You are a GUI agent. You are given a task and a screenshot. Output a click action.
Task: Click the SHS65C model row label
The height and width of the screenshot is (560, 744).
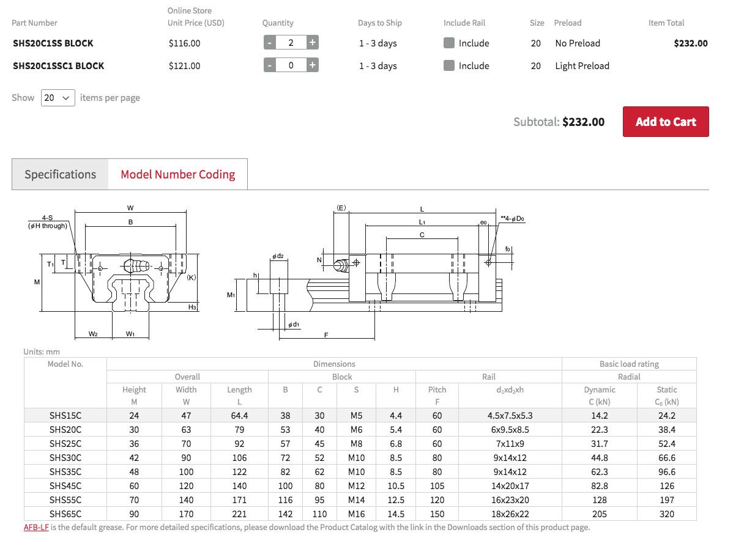(x=65, y=514)
